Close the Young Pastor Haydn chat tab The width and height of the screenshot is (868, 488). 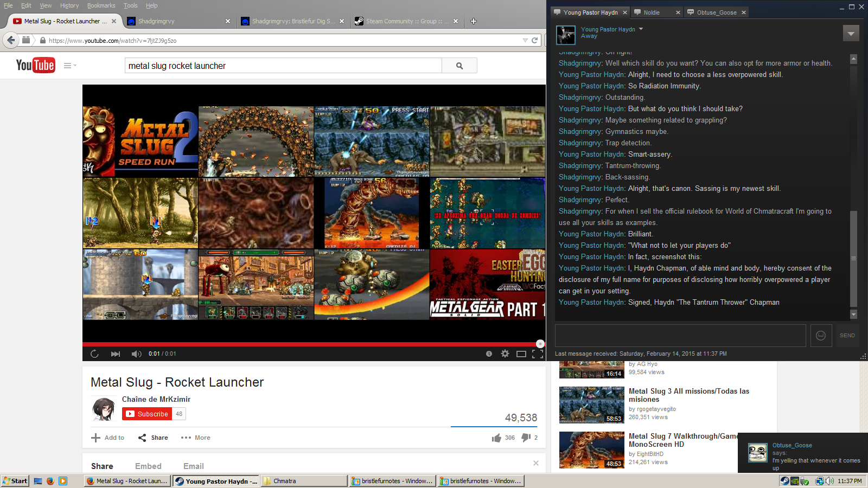[625, 12]
